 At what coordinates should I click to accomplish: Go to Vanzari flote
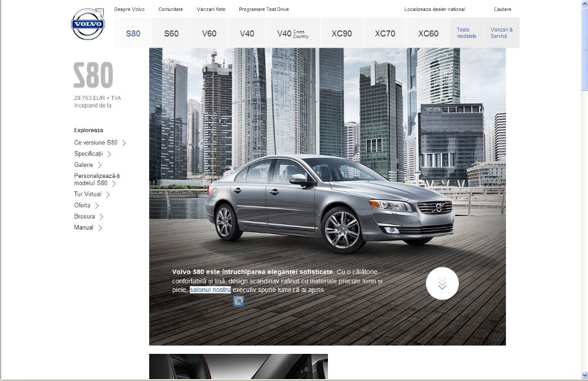click(x=211, y=10)
